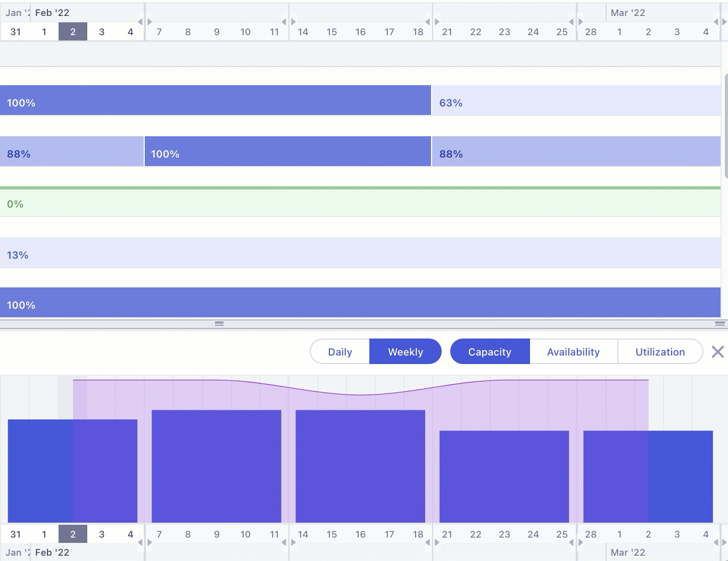
Task: Click left arrow after Feb 11 in top header
Action: click(284, 22)
